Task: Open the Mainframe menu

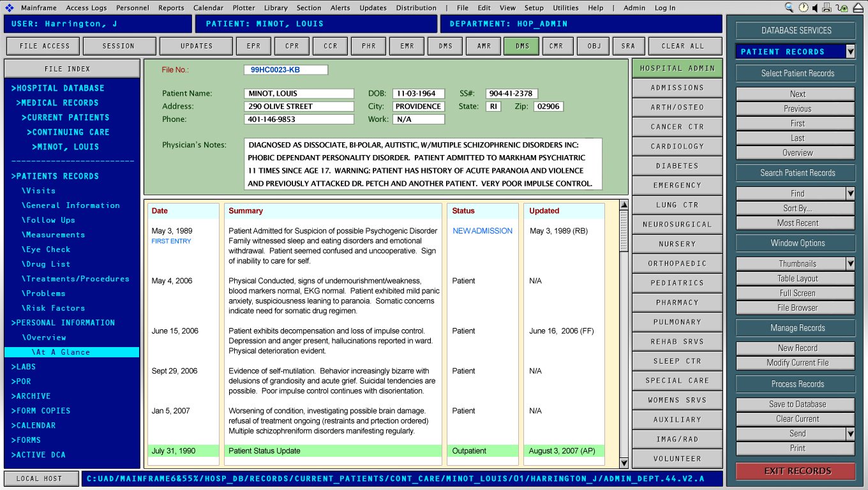Action: (39, 8)
